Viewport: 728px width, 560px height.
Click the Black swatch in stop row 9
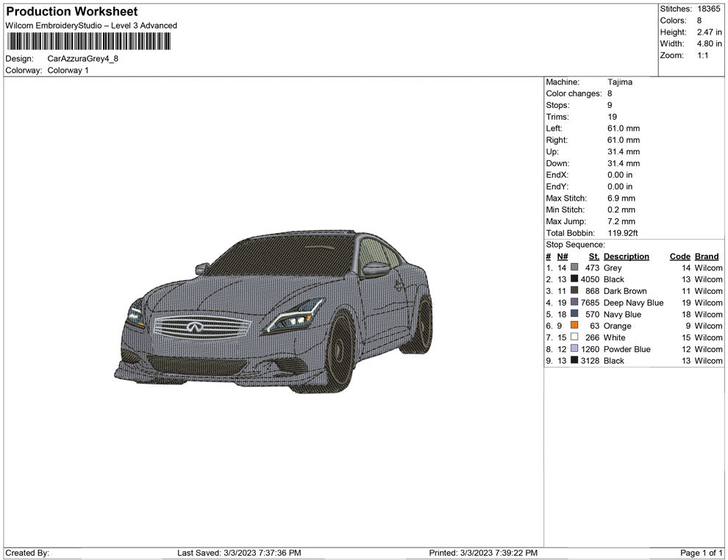pos(574,361)
